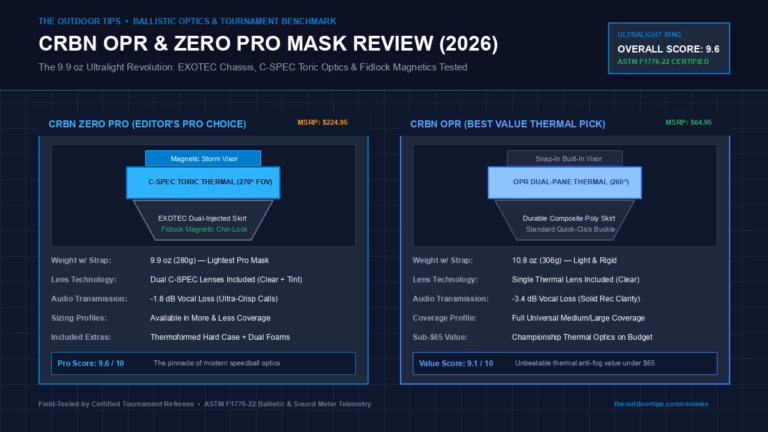Image resolution: width=768 pixels, height=432 pixels.
Task: Click Dual C-SPEC Lenses Included (Clear + Tint)
Action: [x=226, y=279]
